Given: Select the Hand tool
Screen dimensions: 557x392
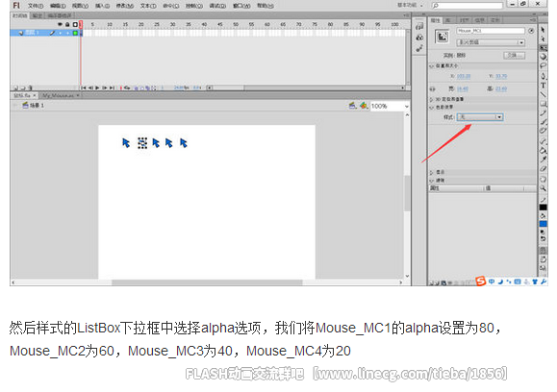Looking at the screenshot, I should [x=544, y=179].
